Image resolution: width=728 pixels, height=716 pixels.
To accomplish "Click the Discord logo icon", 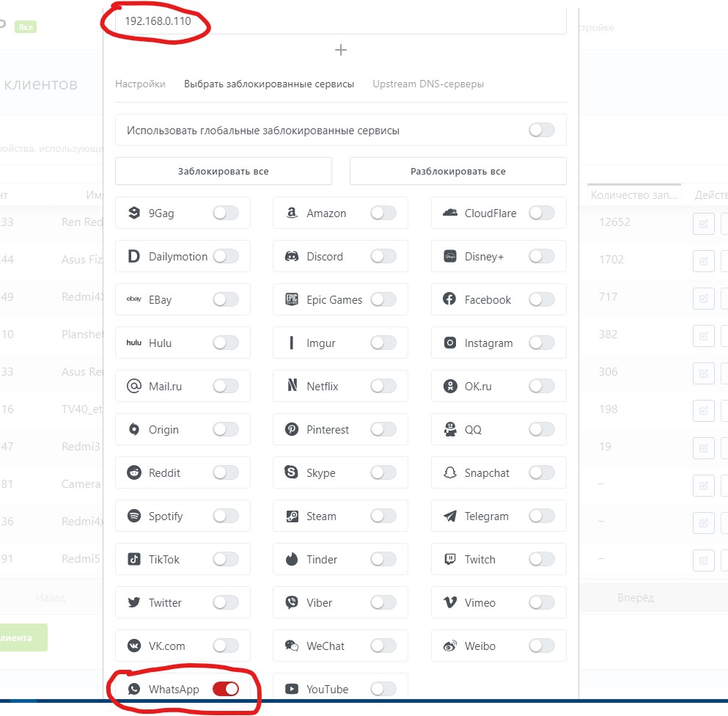I will click(x=292, y=256).
